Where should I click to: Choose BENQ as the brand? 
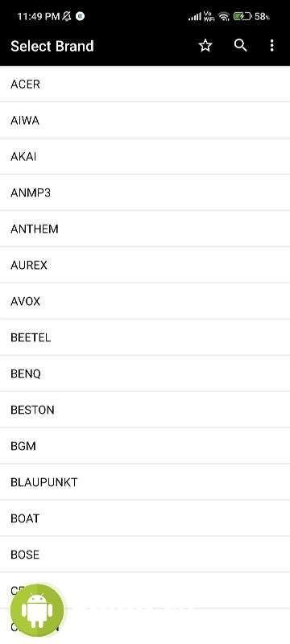pyautogui.click(x=145, y=374)
